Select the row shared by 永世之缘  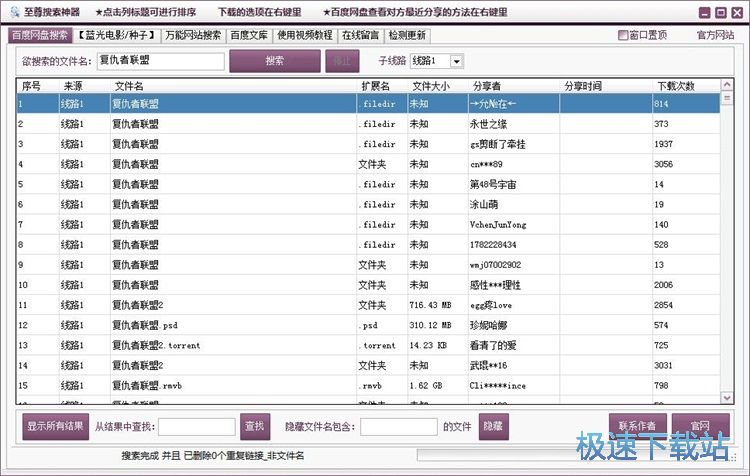click(x=368, y=124)
